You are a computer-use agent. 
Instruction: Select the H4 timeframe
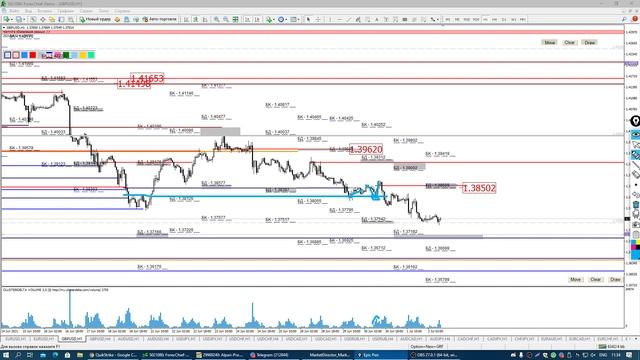pos(495,19)
